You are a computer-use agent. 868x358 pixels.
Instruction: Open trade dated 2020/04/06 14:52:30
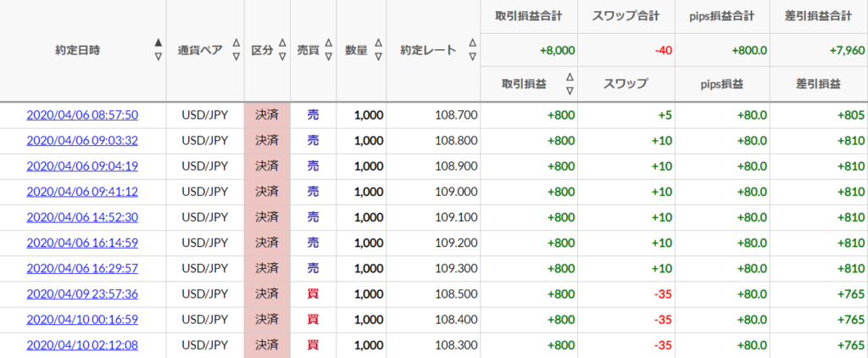82,217
